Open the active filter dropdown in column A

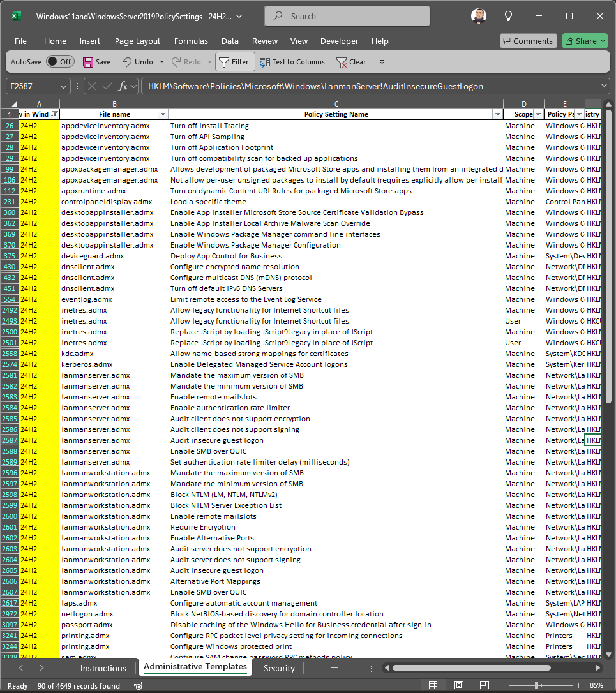tap(54, 114)
